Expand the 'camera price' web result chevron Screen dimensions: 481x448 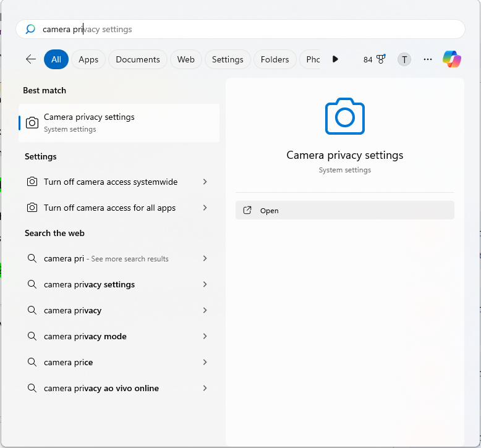205,362
